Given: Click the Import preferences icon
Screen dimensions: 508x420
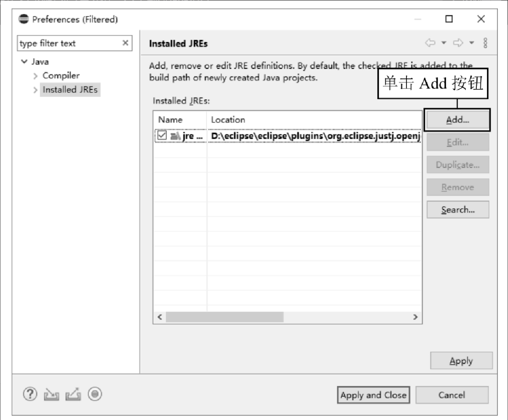Looking at the screenshot, I should point(52,395).
